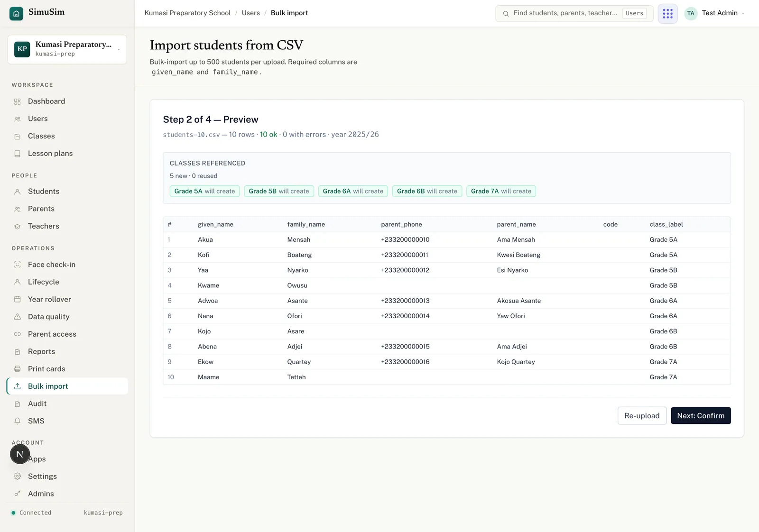
Task: Open the apps grid launcher icon
Action: (x=667, y=13)
